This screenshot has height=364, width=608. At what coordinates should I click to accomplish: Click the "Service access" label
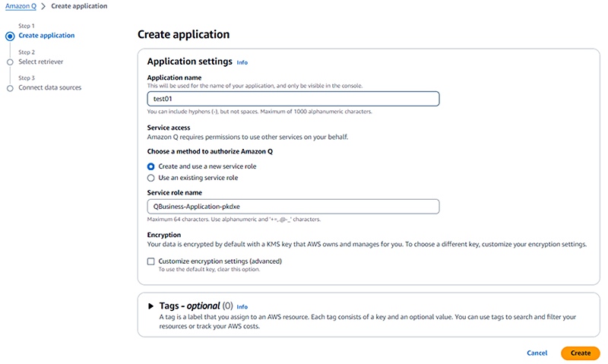(x=169, y=128)
